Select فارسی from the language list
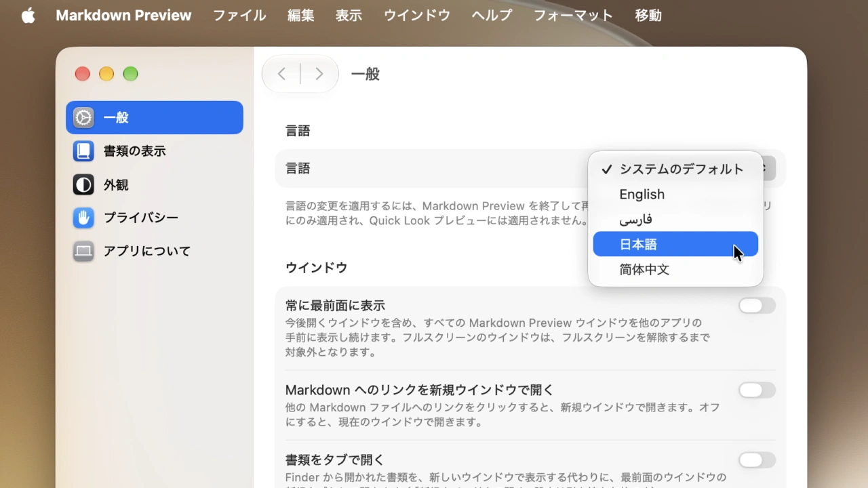Screen dimensions: 868x488 (x=675, y=219)
